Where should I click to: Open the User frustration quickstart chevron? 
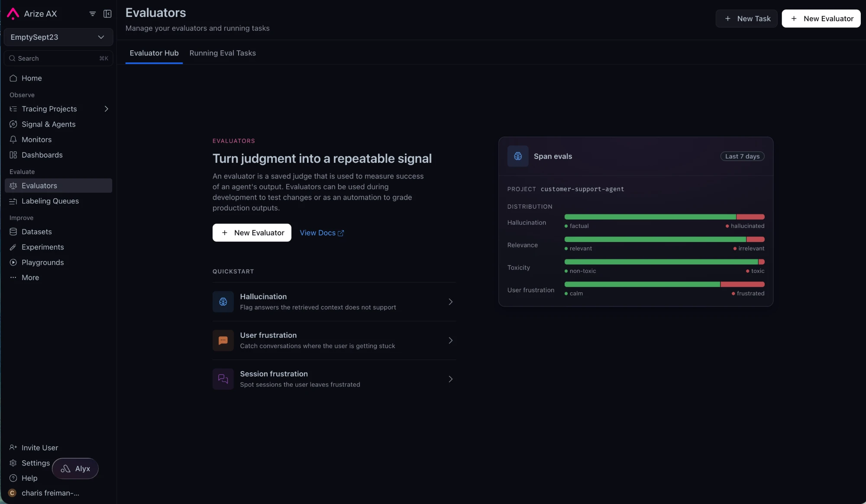coord(450,340)
